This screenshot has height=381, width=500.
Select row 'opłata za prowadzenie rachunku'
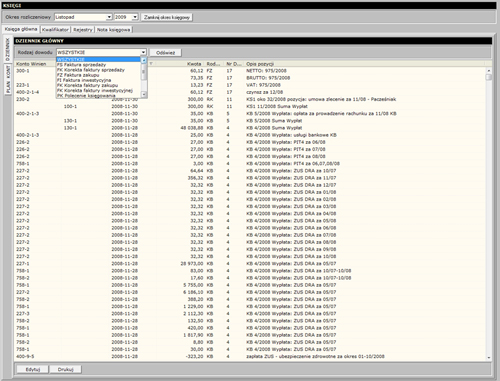coord(250,113)
